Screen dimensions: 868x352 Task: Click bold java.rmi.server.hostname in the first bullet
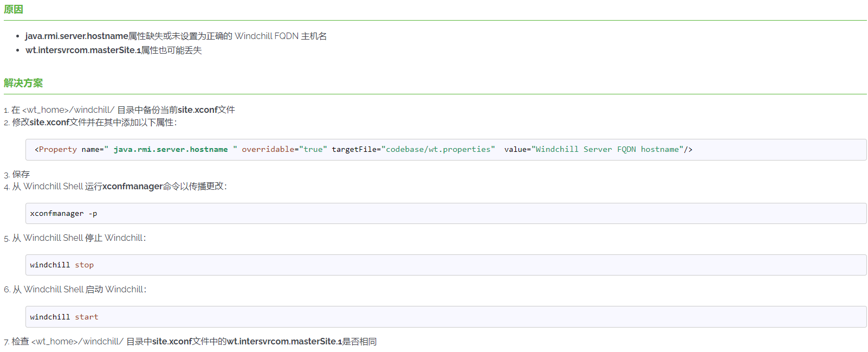(76, 36)
